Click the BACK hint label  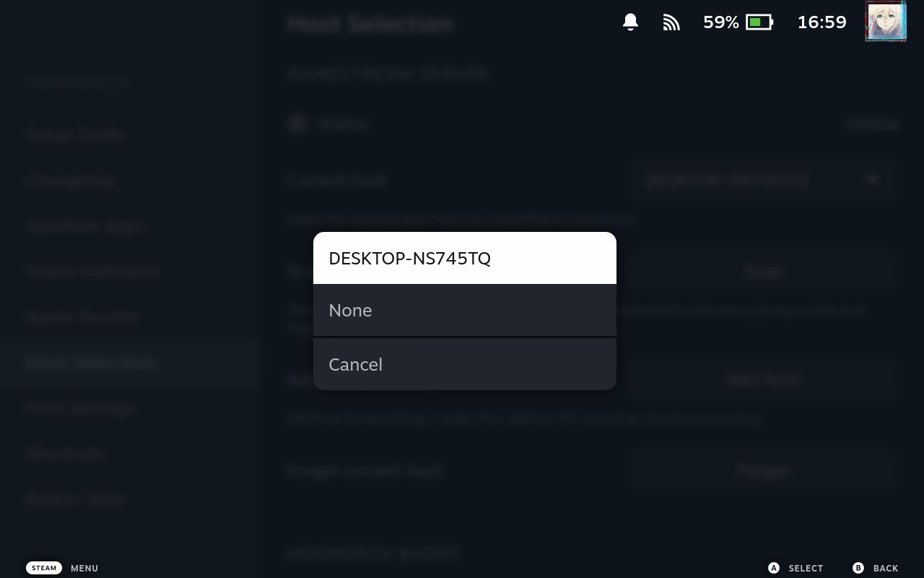coord(886,569)
